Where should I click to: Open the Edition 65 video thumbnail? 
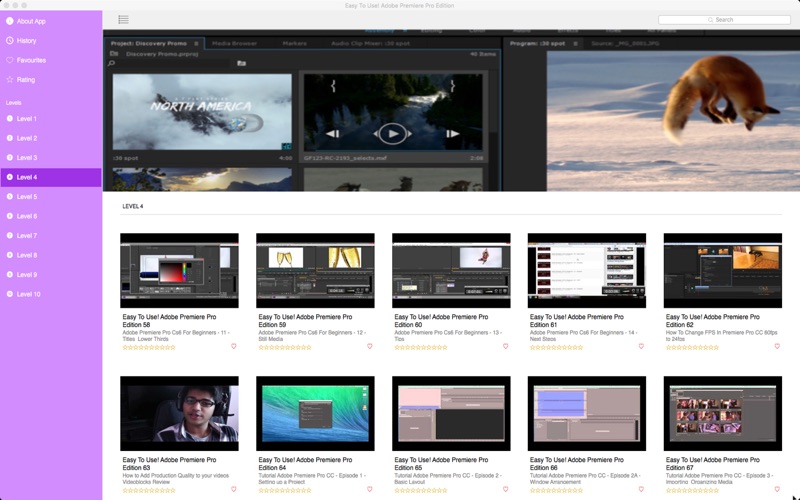[451, 413]
